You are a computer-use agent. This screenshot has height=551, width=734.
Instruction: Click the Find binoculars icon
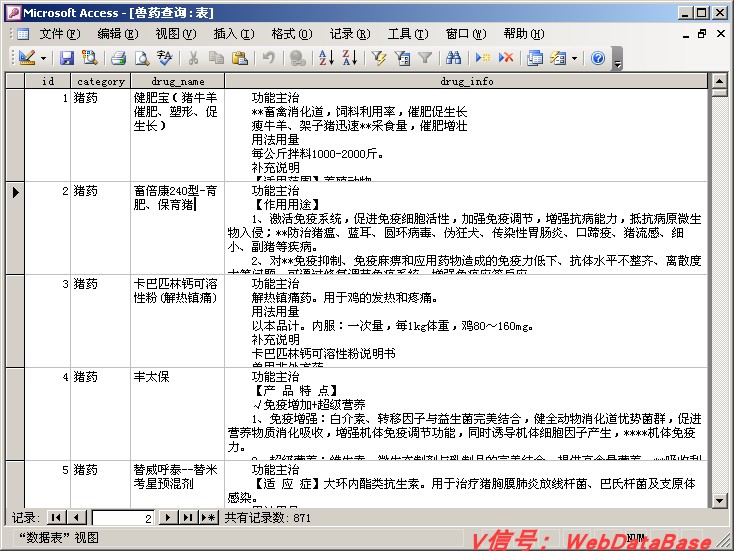coord(453,58)
